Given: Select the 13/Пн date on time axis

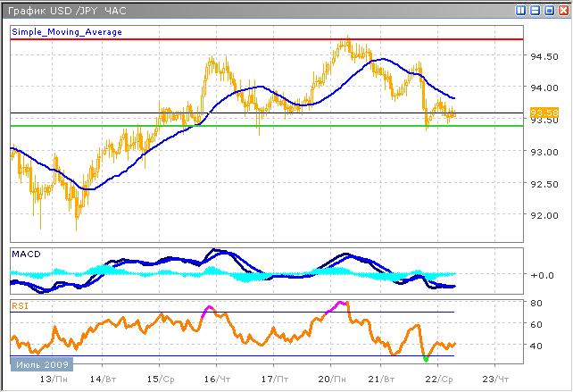Looking at the screenshot, I should point(54,379).
